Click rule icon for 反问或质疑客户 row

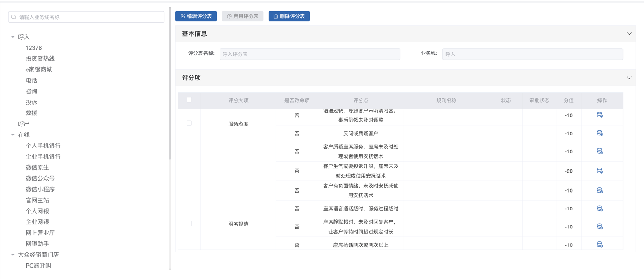click(x=600, y=133)
